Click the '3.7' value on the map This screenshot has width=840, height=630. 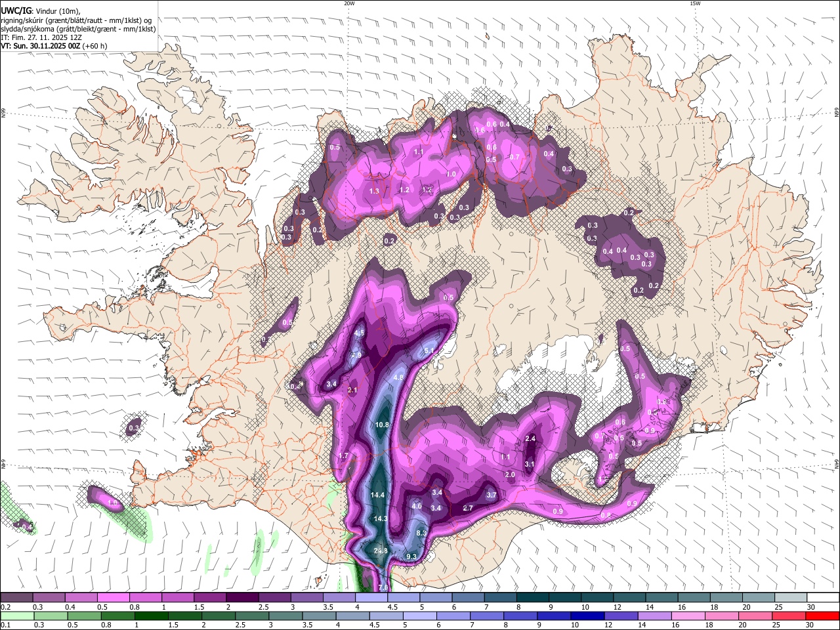pos(492,495)
